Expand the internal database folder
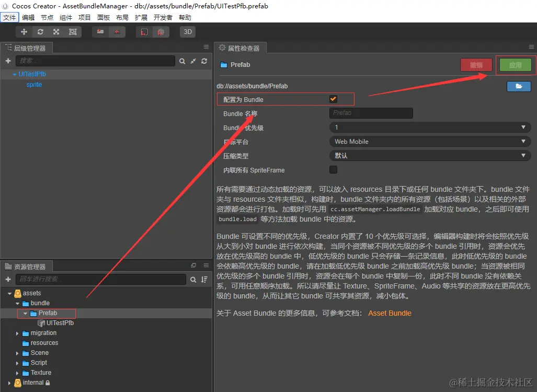The width and height of the screenshot is (537, 392). [9, 383]
